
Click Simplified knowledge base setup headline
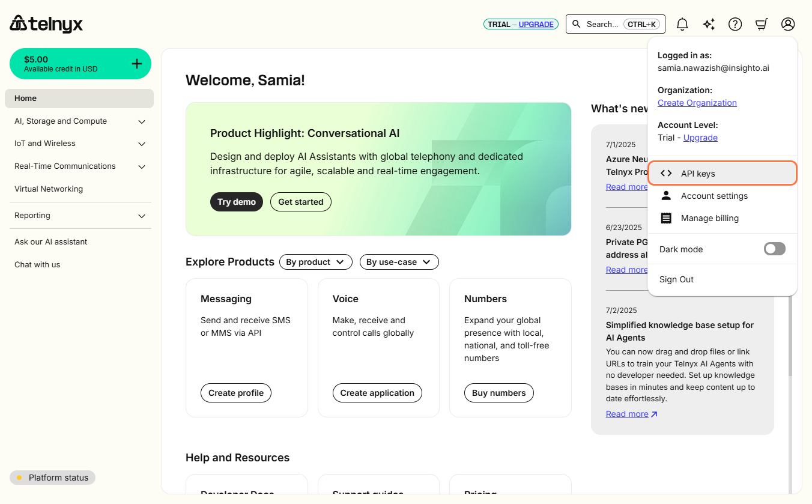(x=680, y=331)
